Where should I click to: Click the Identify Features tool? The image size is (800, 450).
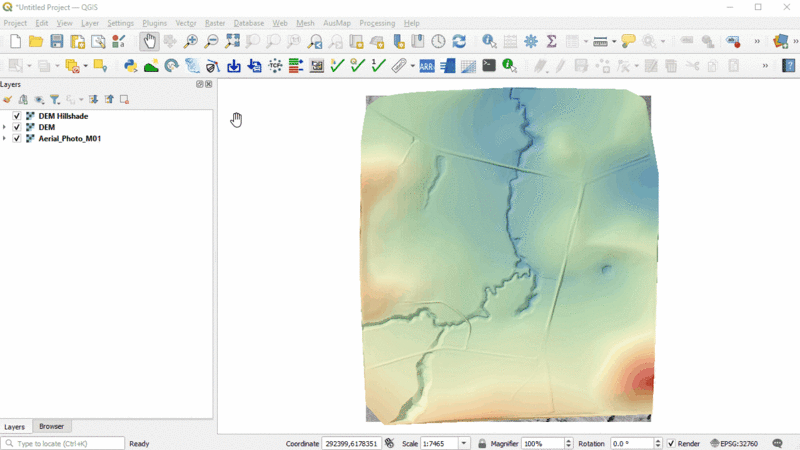click(489, 42)
